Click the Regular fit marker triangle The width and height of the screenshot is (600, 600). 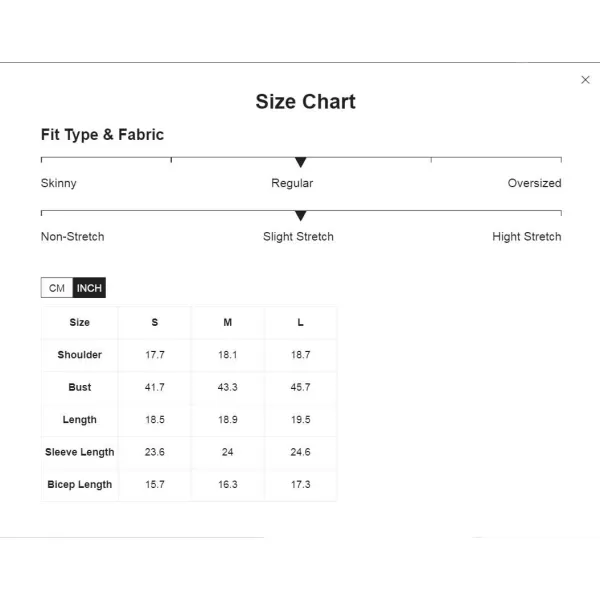[x=301, y=162]
